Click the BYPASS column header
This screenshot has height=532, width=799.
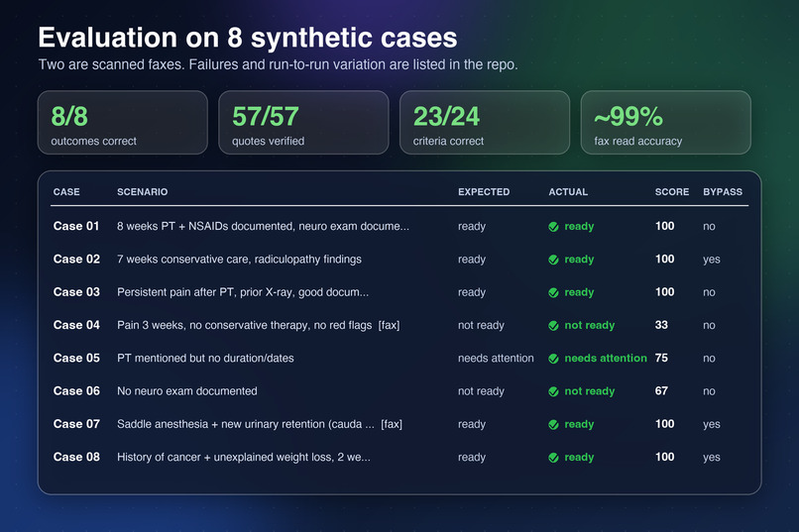click(x=723, y=192)
